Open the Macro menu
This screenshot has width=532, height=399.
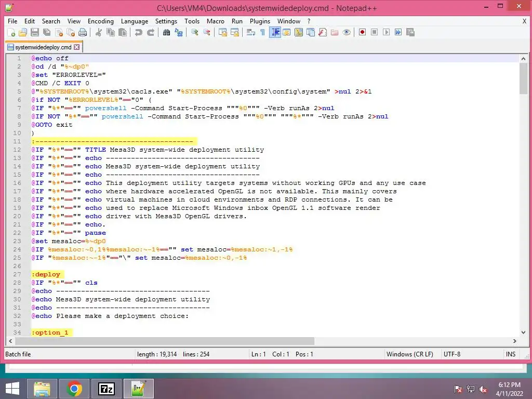(216, 21)
